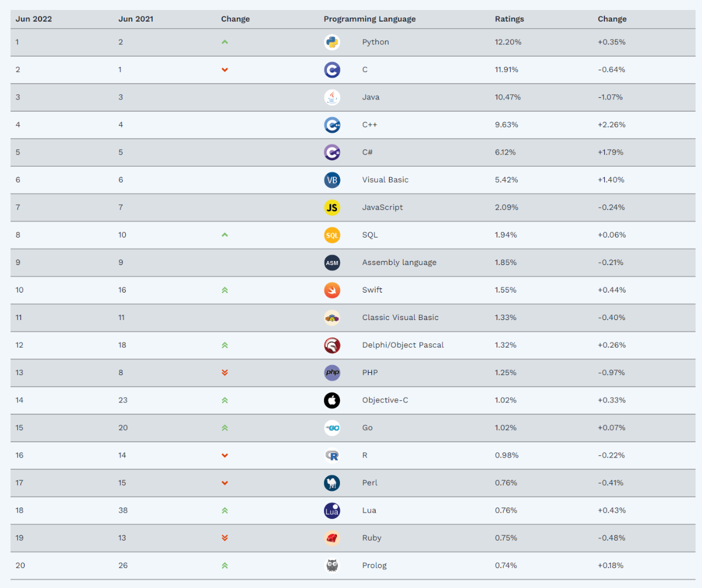Image resolution: width=702 pixels, height=588 pixels.
Task: Click the Visual Basic VB icon
Action: pos(332,180)
